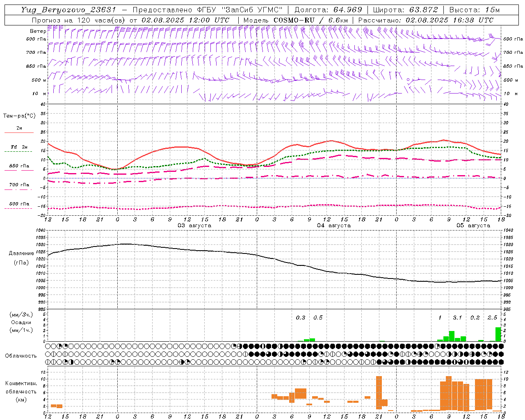Click the Высота: 15м field
This screenshot has height=420, width=525.
pyautogui.click(x=475, y=10)
